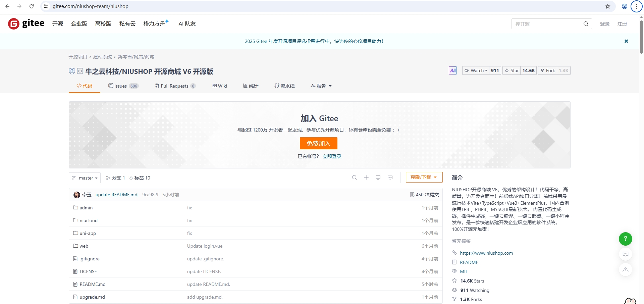644x304 pixels.
Task: Open the feedback chat bubble icon
Action: point(625,254)
